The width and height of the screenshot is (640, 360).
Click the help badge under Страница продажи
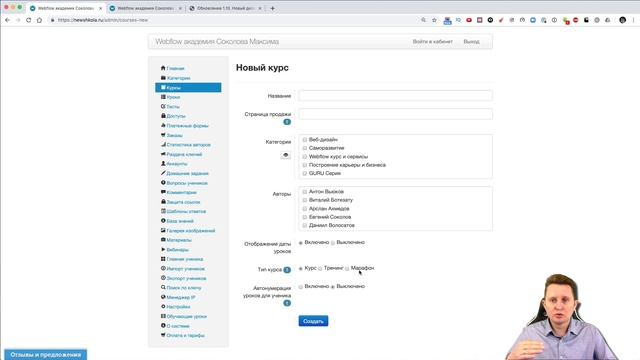[x=287, y=122]
